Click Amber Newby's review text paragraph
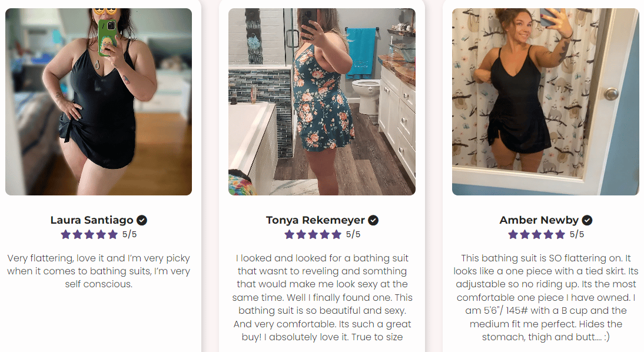This screenshot has height=352, width=644. 546,297
